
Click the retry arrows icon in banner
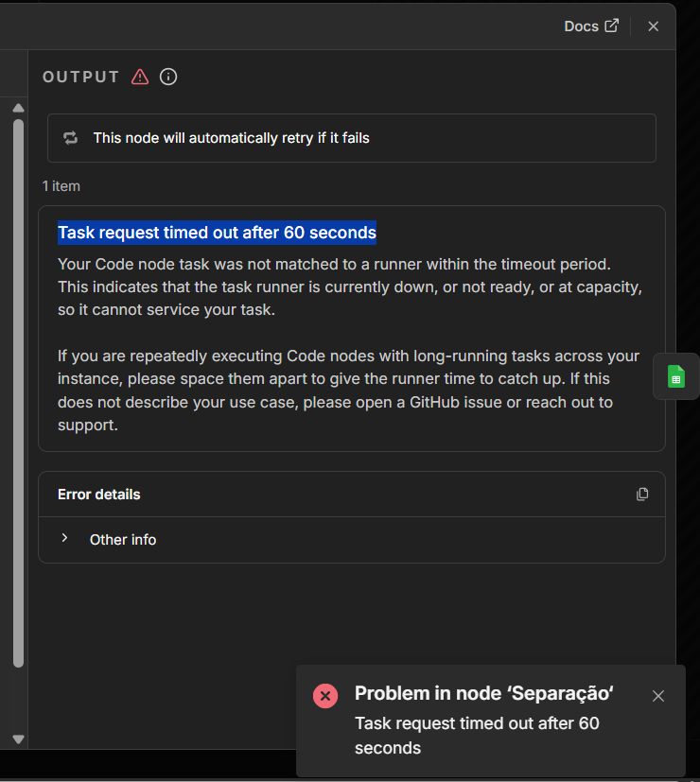point(71,138)
